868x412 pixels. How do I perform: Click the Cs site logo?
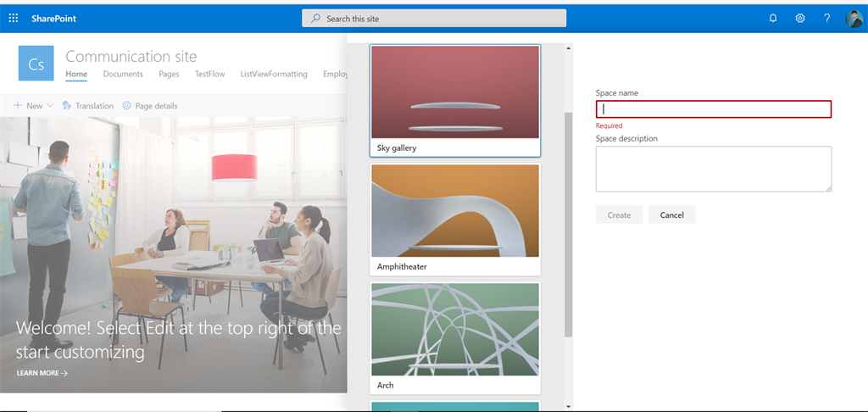tap(36, 63)
